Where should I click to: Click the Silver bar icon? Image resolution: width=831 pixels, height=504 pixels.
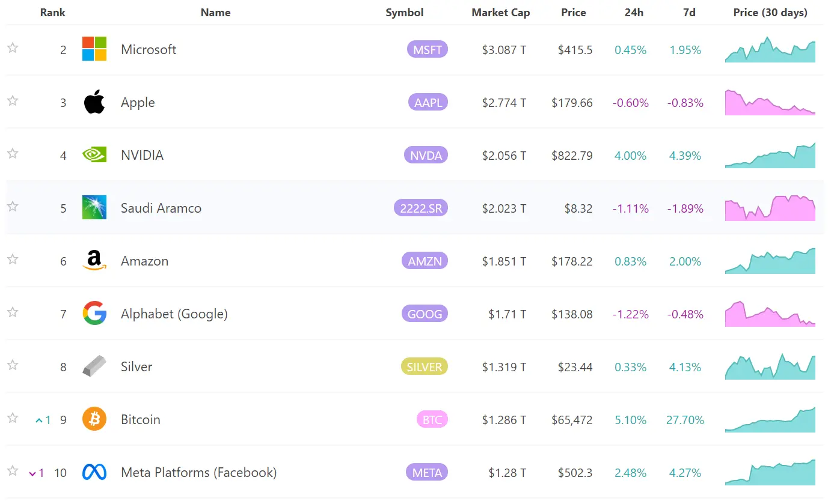(93, 366)
